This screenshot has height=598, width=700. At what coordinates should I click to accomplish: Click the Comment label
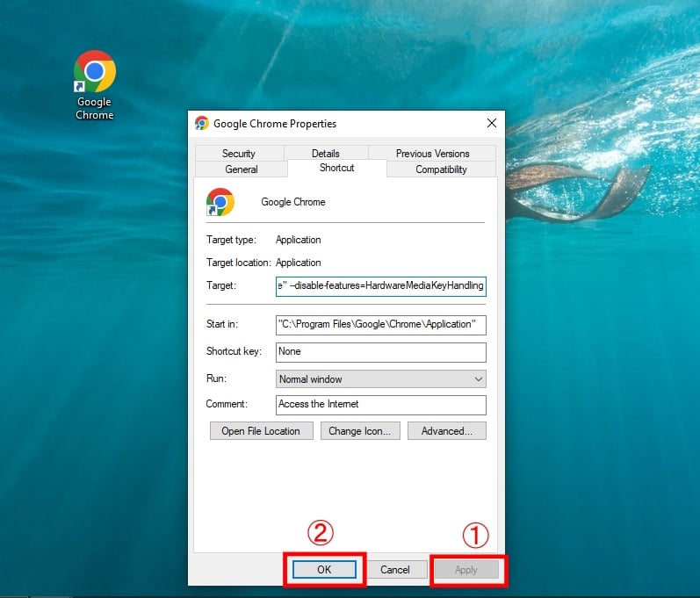227,404
